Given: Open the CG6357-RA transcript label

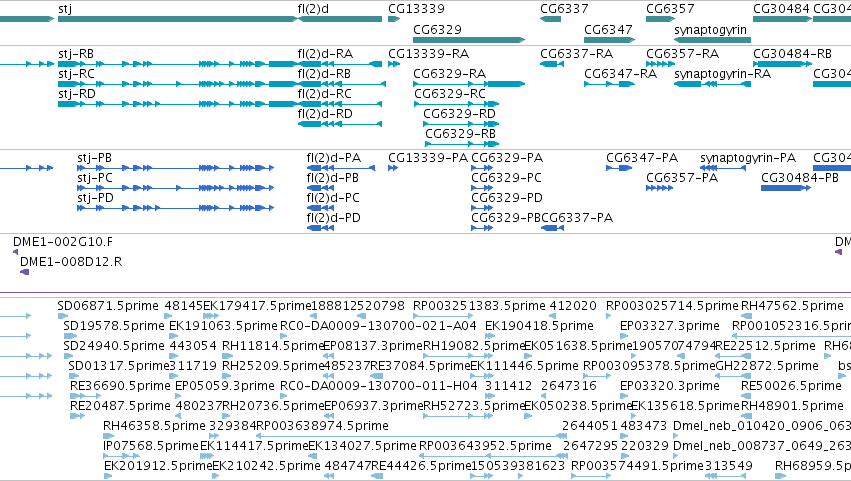Looking at the screenshot, I should [682, 54].
